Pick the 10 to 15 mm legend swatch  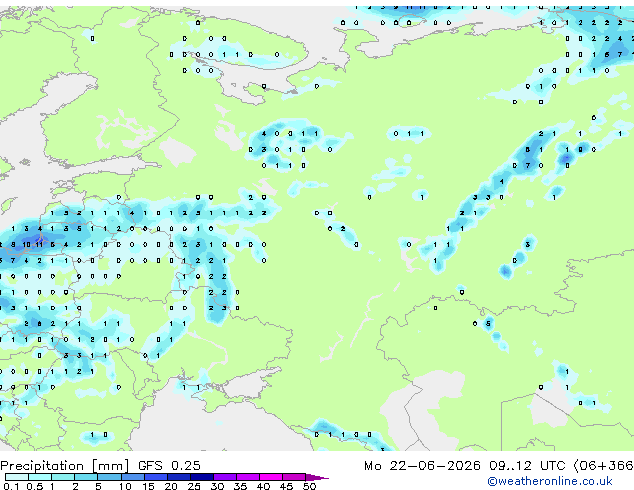(x=133, y=477)
